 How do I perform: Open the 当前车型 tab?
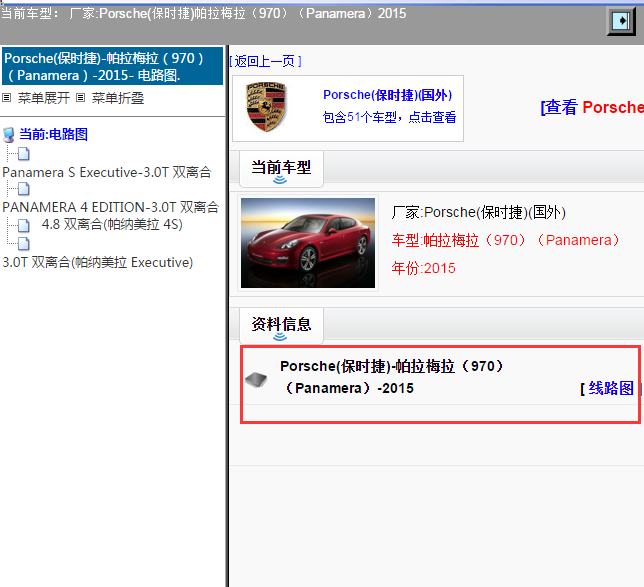[281, 167]
